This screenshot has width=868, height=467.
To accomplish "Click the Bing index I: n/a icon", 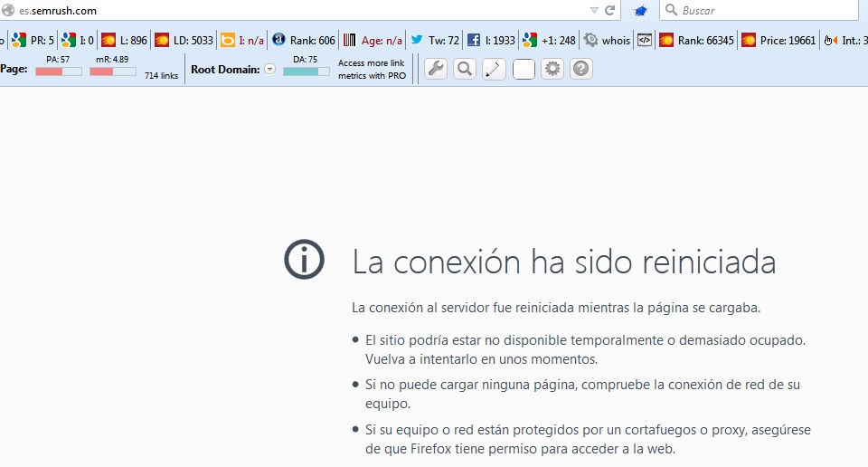I will [228, 40].
